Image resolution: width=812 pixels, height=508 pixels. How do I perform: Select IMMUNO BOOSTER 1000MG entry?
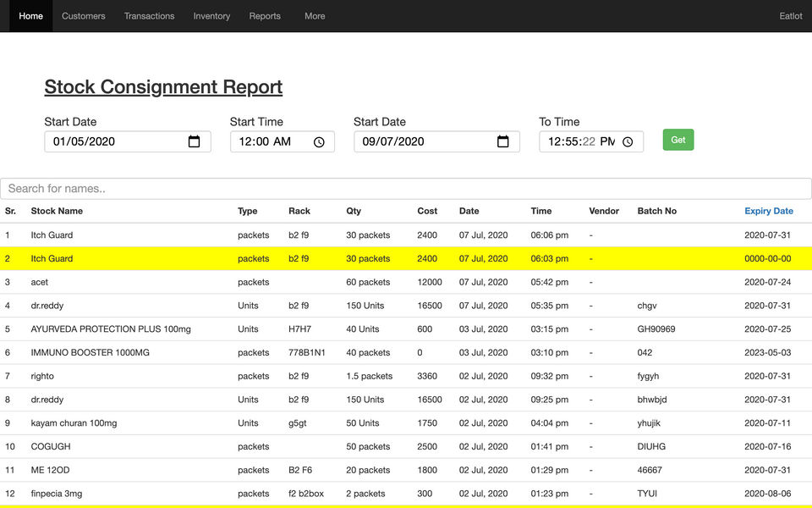(x=91, y=352)
